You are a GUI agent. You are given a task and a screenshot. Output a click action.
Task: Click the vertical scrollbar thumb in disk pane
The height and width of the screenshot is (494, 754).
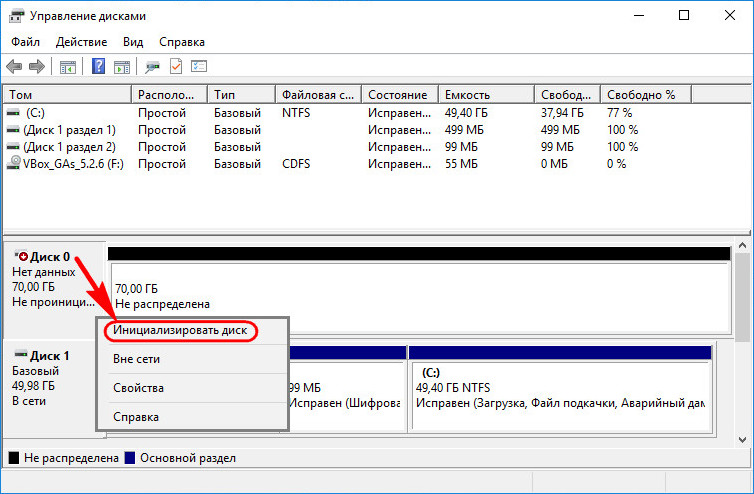[x=742, y=297]
